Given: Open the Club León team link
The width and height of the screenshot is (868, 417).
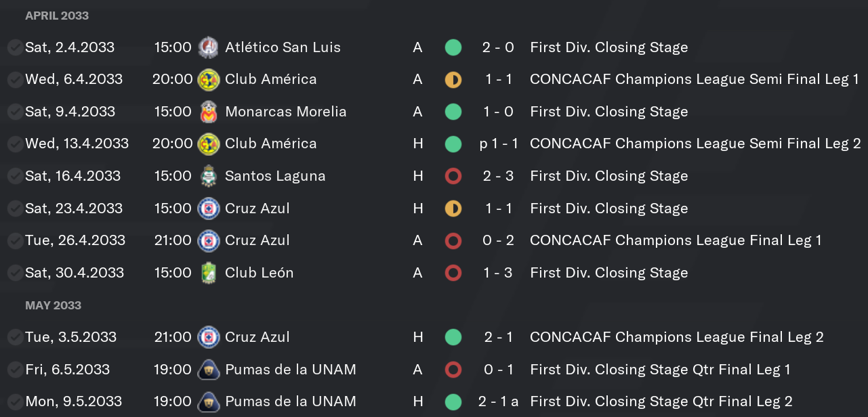Looking at the screenshot, I should (x=260, y=273).
